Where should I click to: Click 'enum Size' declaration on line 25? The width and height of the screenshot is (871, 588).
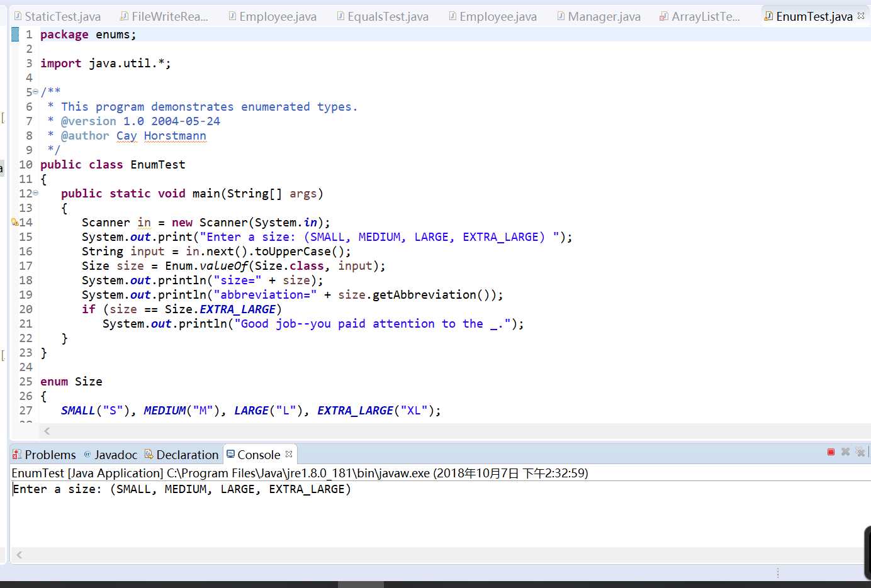click(71, 382)
